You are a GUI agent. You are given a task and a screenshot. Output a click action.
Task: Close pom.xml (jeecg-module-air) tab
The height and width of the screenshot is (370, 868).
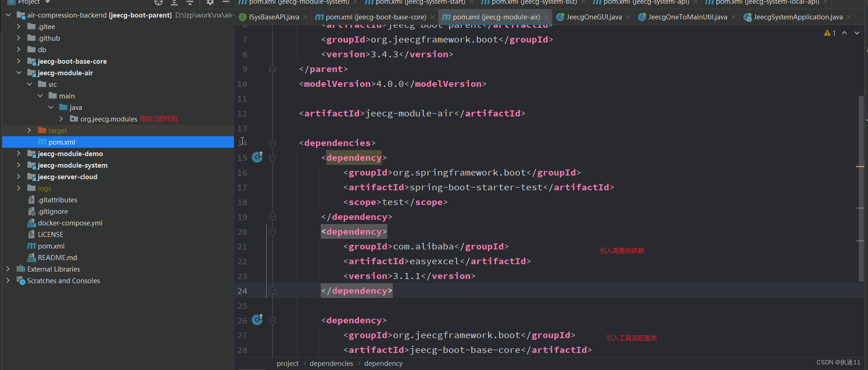(x=546, y=17)
